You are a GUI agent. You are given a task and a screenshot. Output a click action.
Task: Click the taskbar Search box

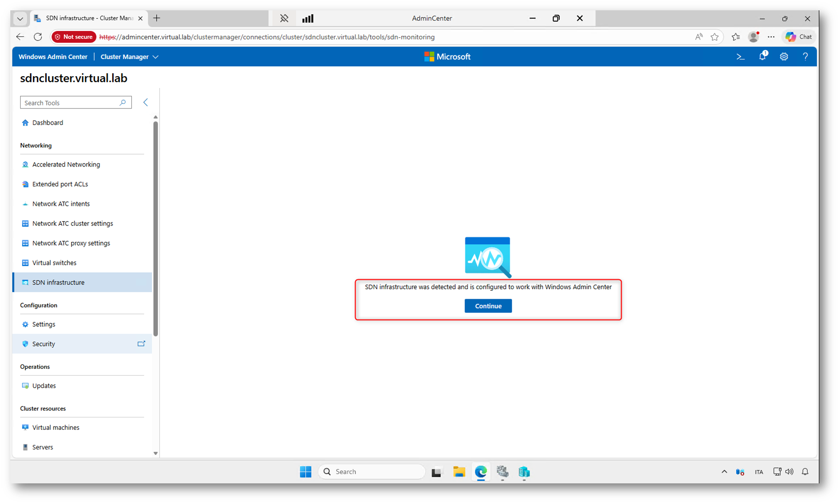click(372, 472)
